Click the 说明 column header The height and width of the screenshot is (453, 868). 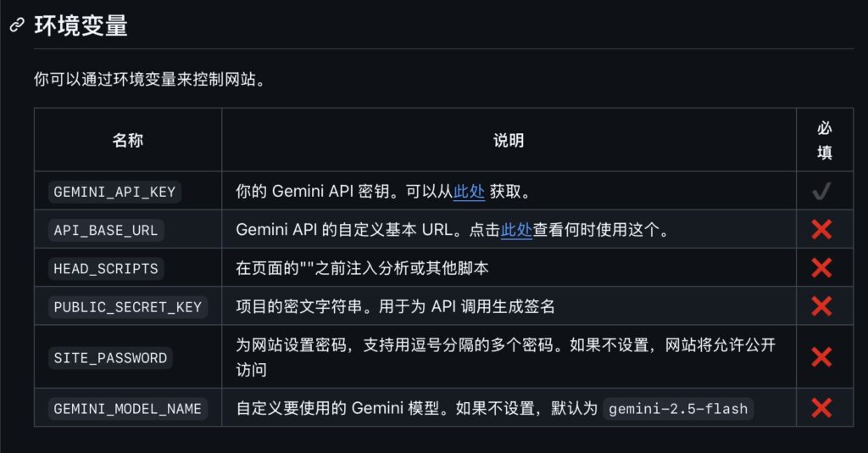click(509, 140)
